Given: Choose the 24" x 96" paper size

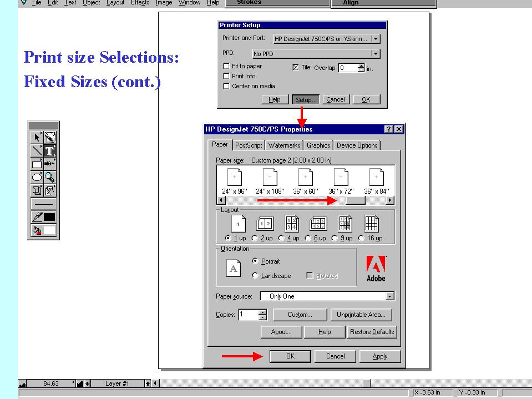Looking at the screenshot, I should pyautogui.click(x=235, y=181).
